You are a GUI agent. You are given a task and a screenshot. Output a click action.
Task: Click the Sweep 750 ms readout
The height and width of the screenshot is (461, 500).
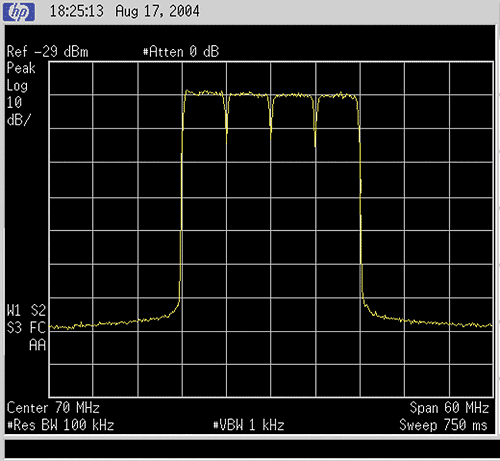pos(444,425)
